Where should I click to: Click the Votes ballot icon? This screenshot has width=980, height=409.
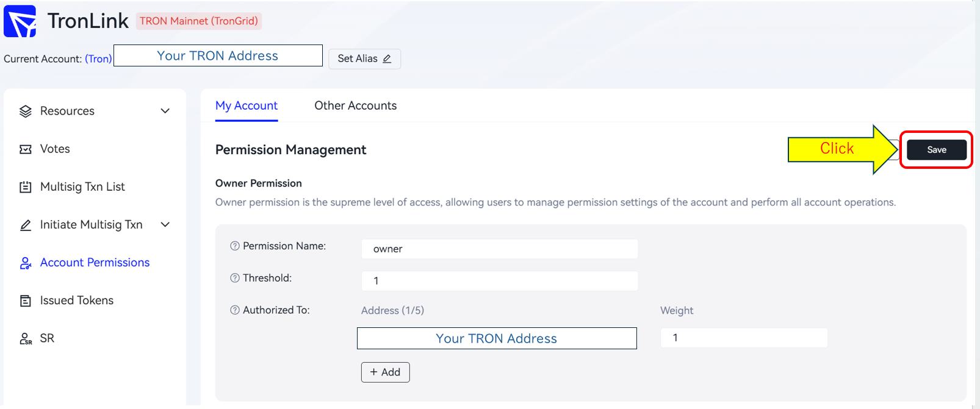coord(26,149)
